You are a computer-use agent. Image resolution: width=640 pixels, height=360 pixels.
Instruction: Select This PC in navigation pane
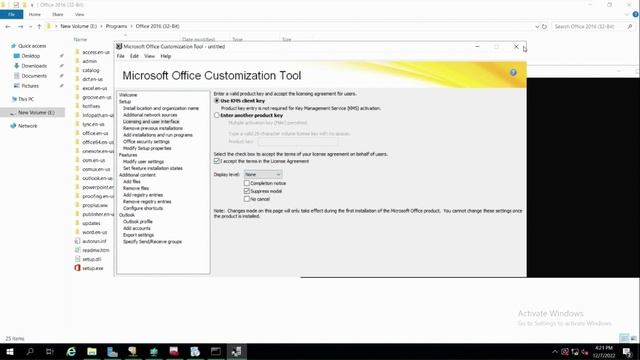click(x=26, y=99)
